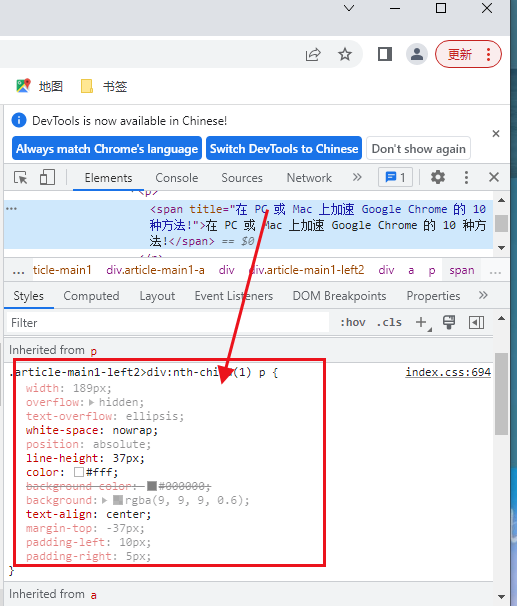Switch to the Event Listeners subtab
The image size is (517, 606).
coord(234,296)
